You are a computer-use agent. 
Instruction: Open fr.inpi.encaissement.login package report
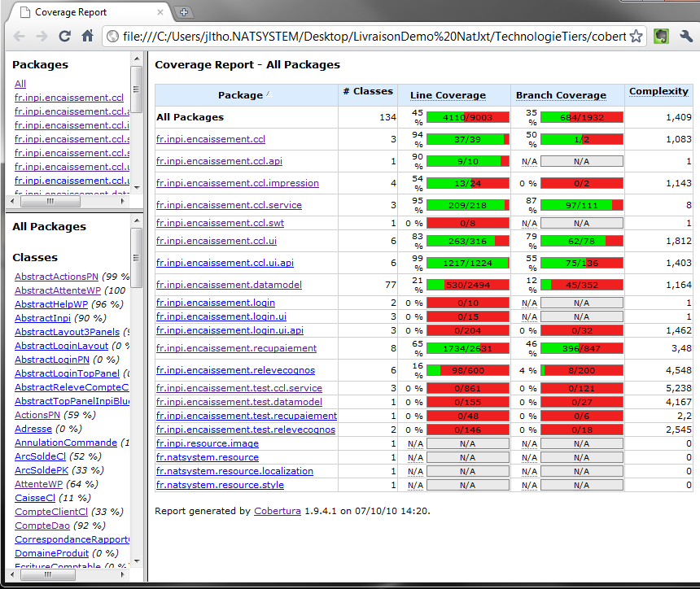(x=215, y=303)
